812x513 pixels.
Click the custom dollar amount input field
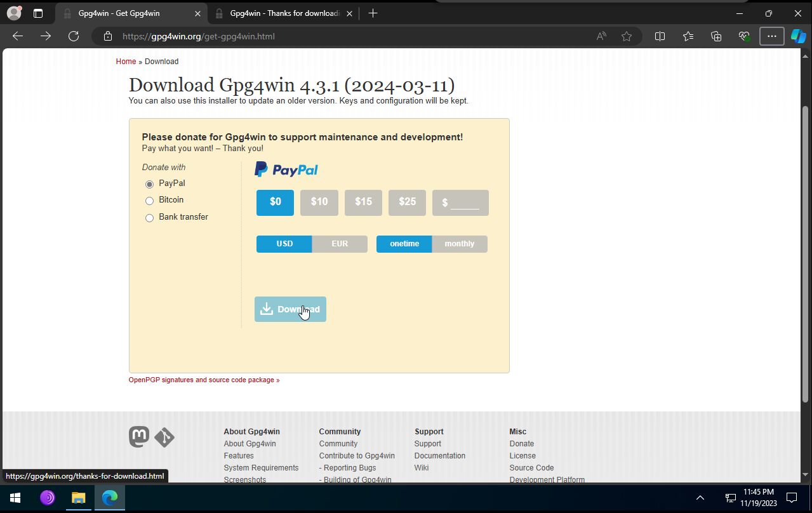pos(465,203)
